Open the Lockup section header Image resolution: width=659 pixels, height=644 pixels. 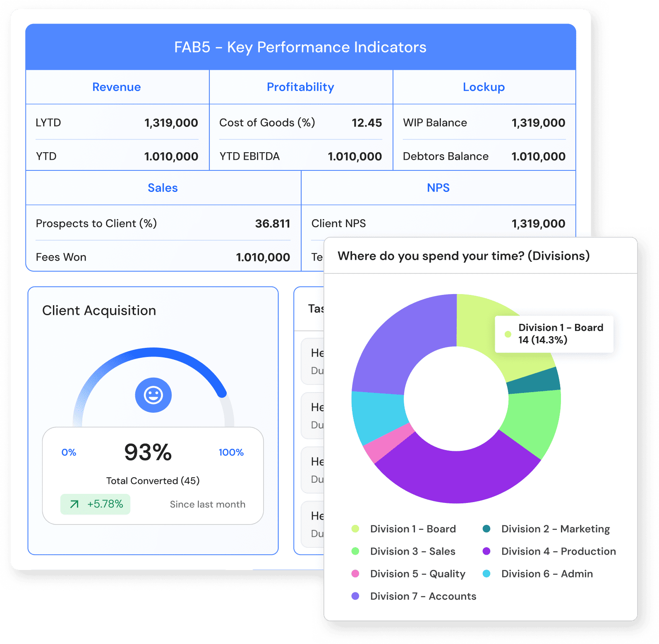484,87
